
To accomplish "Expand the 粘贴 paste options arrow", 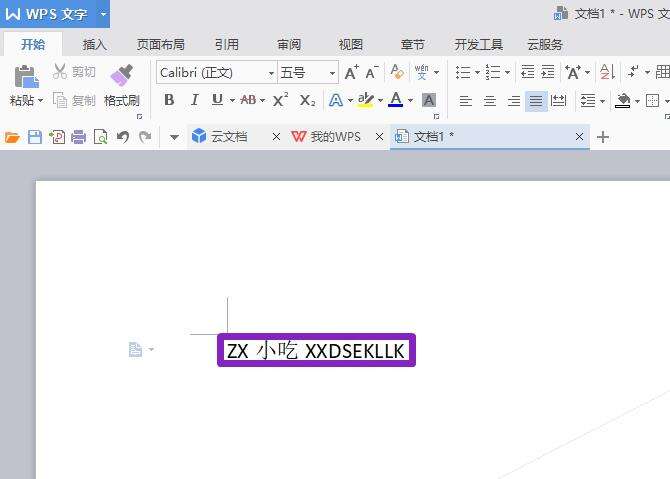I will coord(41,101).
